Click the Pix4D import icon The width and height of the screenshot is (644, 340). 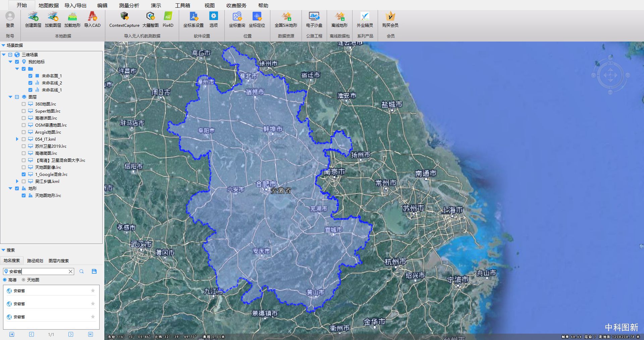coord(168,16)
